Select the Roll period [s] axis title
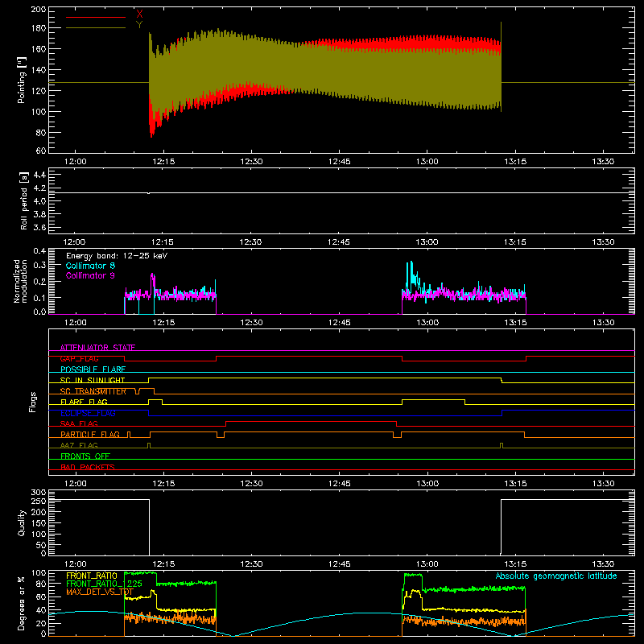644x644 pixels. pos(24,200)
